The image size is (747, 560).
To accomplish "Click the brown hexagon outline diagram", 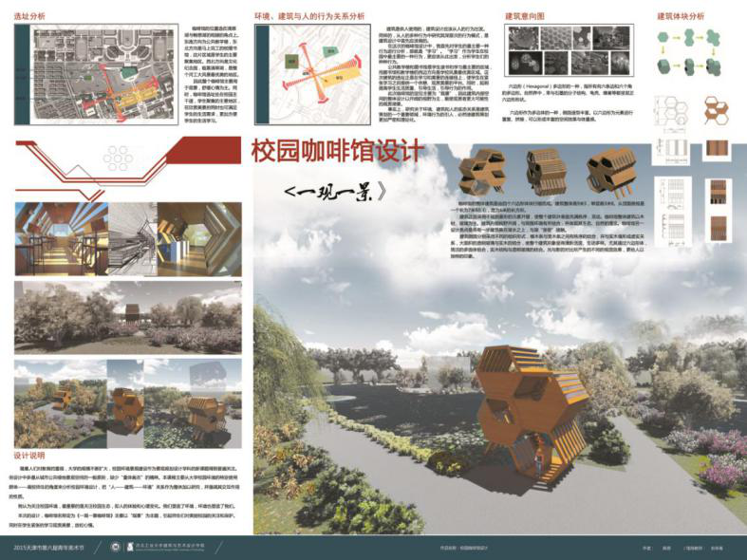I will click(x=722, y=111).
